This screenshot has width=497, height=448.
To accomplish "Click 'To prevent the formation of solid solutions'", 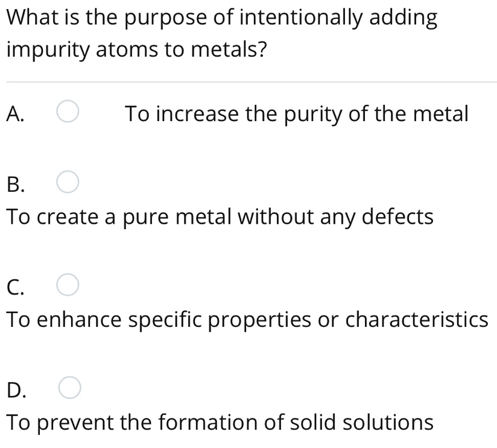I will pos(220,423).
